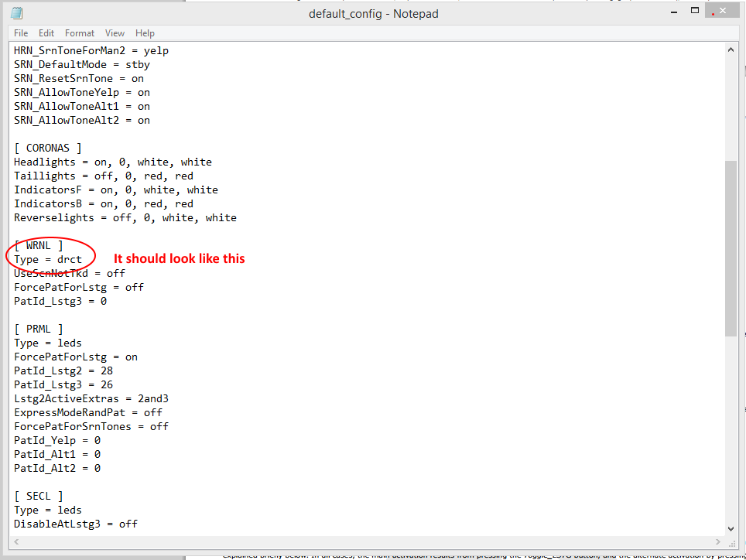Click the title bar text 'default_config - Notepad'
The image size is (746, 560).
pyautogui.click(x=374, y=14)
